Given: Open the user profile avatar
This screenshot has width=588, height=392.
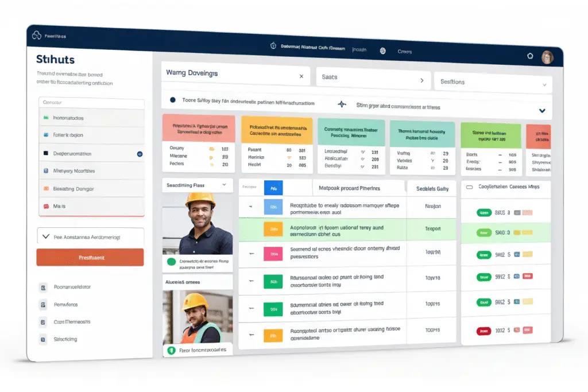Looking at the screenshot, I should 547,57.
